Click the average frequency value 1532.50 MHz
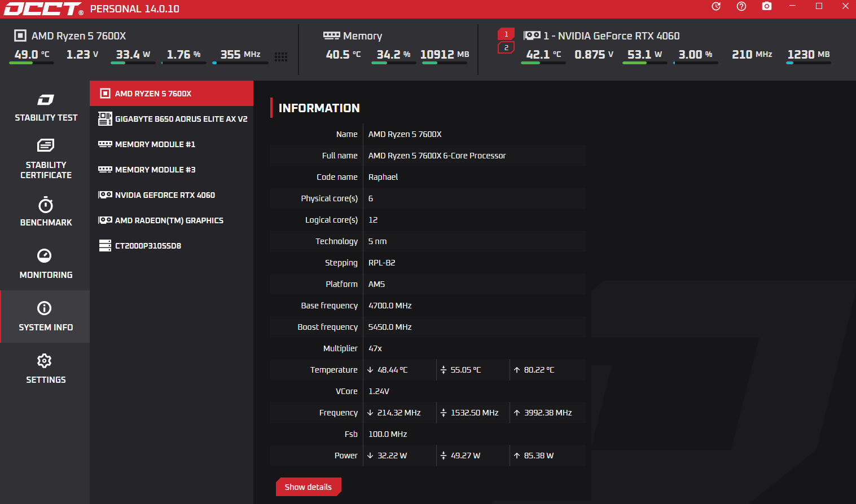856x504 pixels. click(x=475, y=413)
